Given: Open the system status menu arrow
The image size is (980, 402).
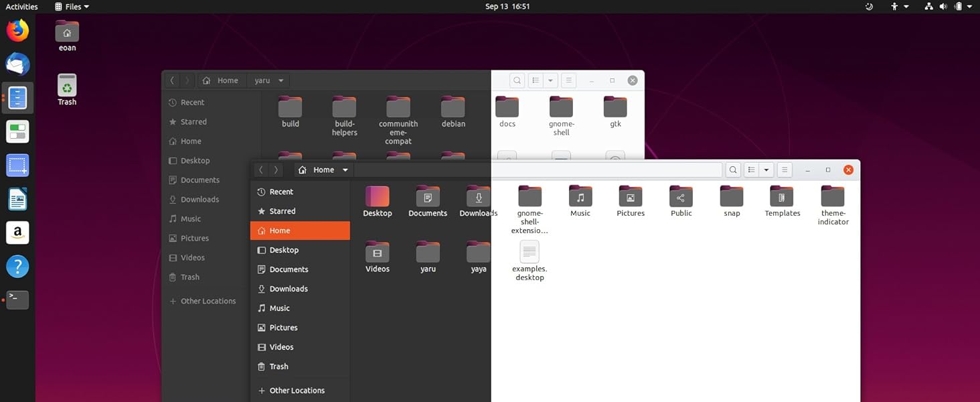Looking at the screenshot, I should (x=969, y=7).
